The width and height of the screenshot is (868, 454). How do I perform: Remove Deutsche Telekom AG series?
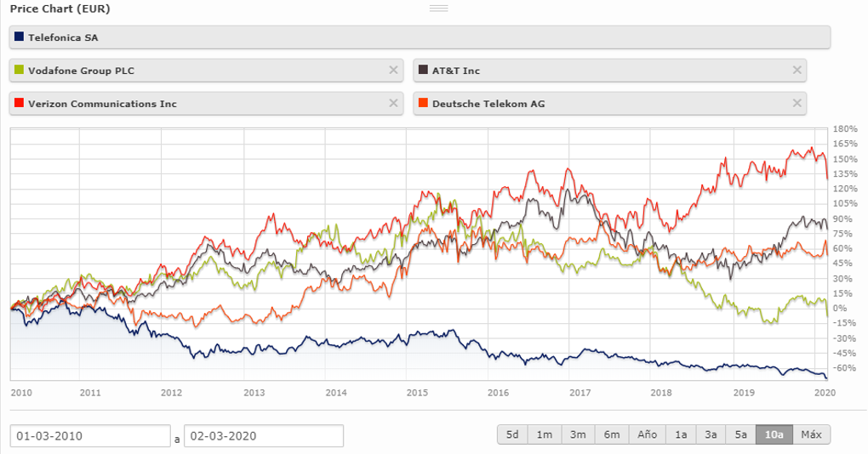(797, 104)
